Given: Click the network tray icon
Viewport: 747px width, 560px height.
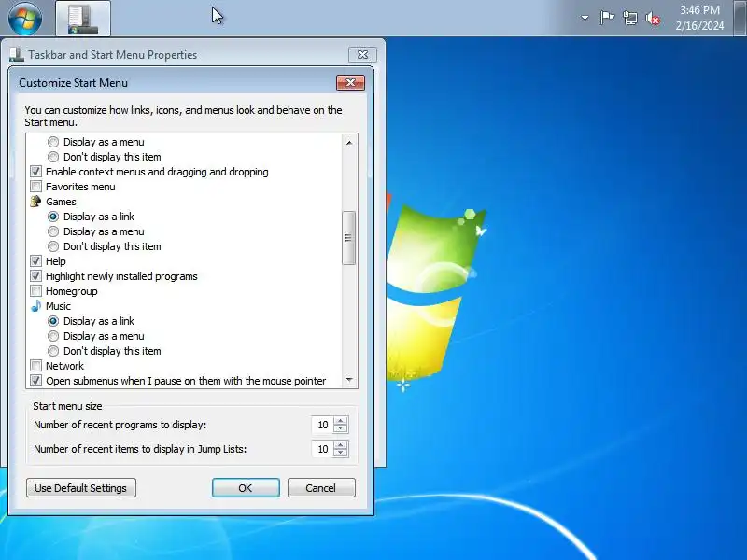Looking at the screenshot, I should [x=629, y=19].
